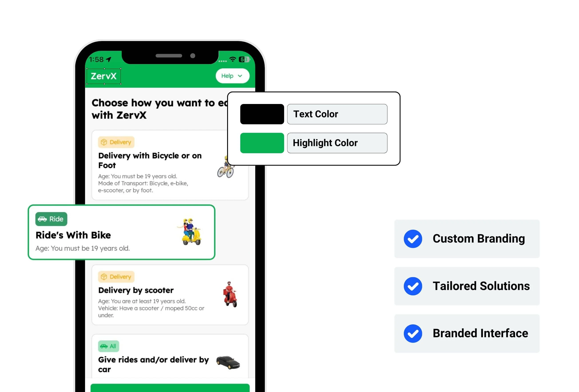Expand the Highlight Color selector
The width and height of the screenshot is (579, 392).
click(x=337, y=143)
